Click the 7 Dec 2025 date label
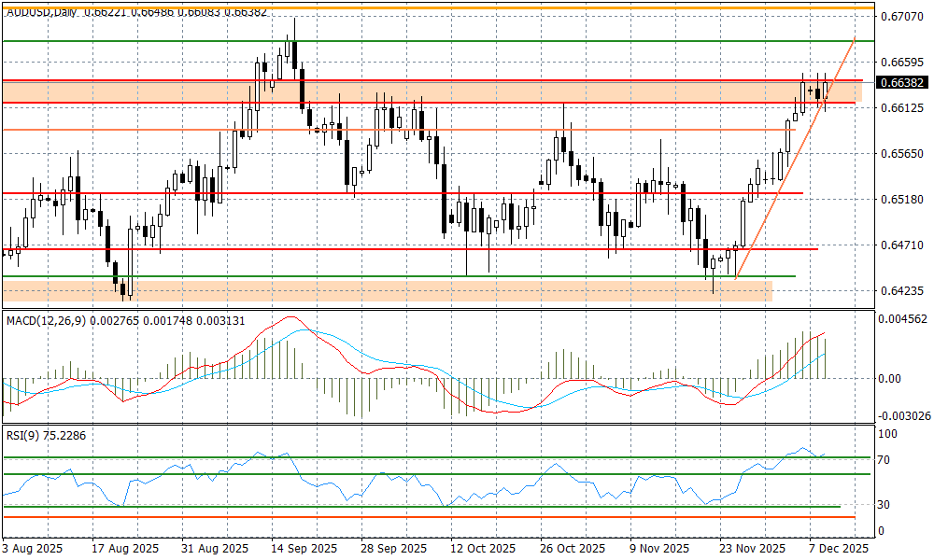This screenshot has width=934, height=560. [x=839, y=548]
